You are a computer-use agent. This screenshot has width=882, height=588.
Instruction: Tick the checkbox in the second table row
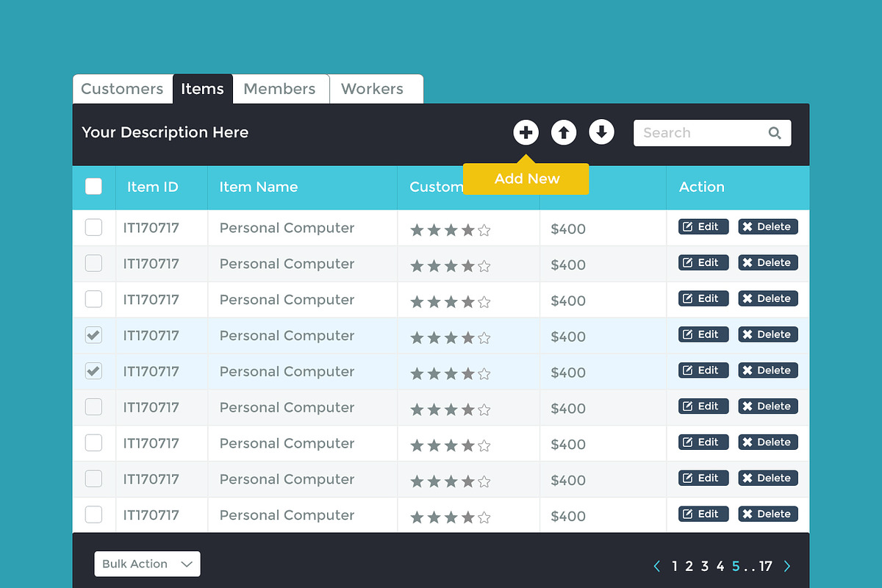coord(93,263)
